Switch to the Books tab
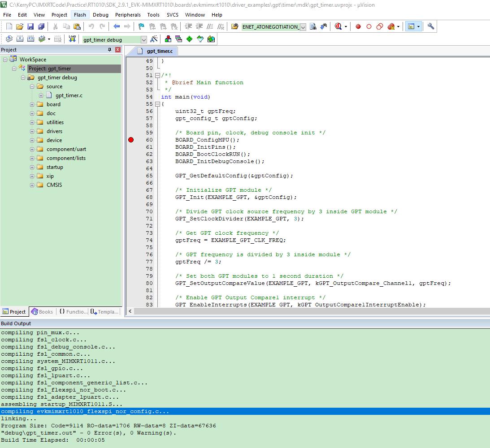This screenshot has width=490, height=448. (42, 312)
